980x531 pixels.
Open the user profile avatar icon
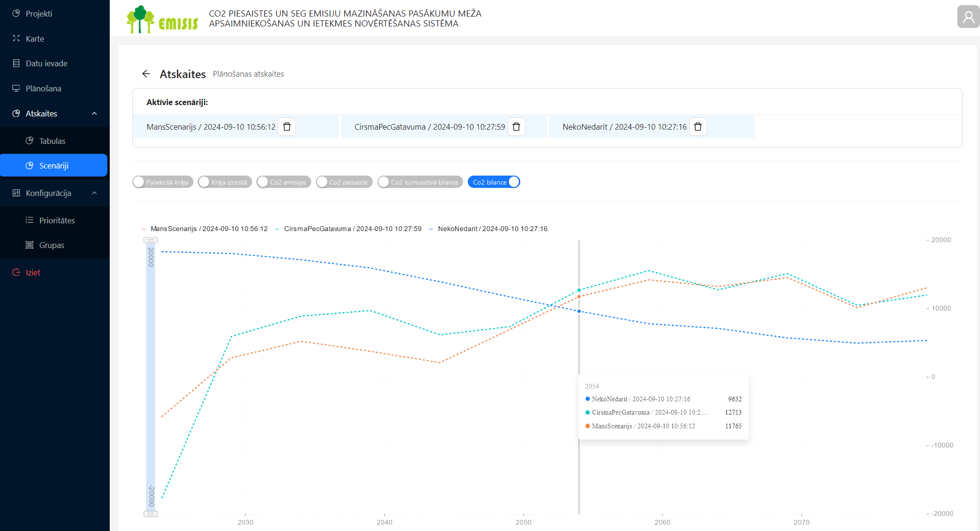[x=968, y=17]
